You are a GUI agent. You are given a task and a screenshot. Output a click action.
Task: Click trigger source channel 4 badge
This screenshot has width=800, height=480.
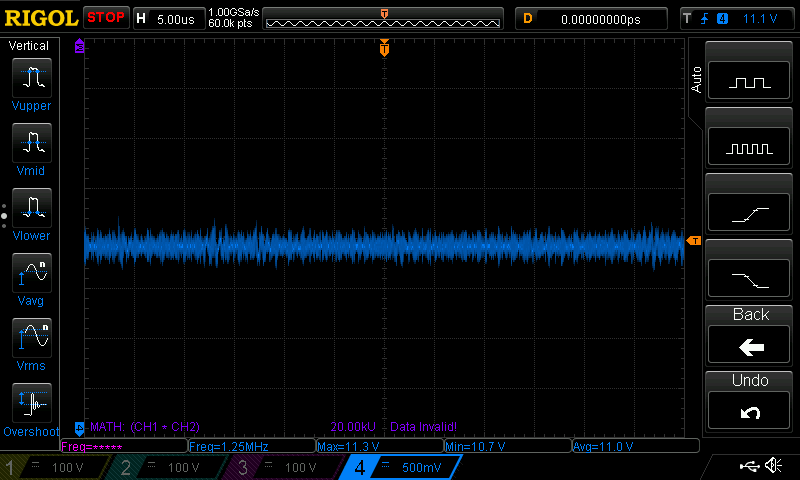(722, 19)
